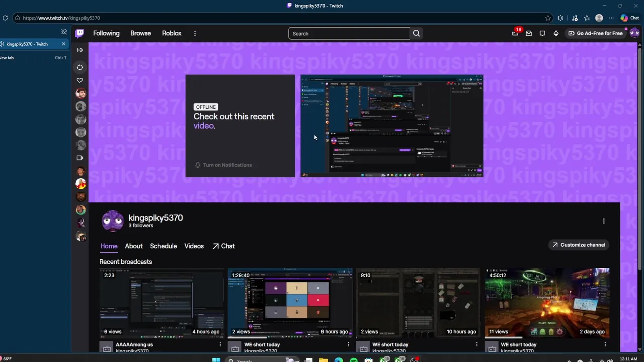644x362 pixels.
Task: Click the AAAAAmong us video title
Action: 134,345
